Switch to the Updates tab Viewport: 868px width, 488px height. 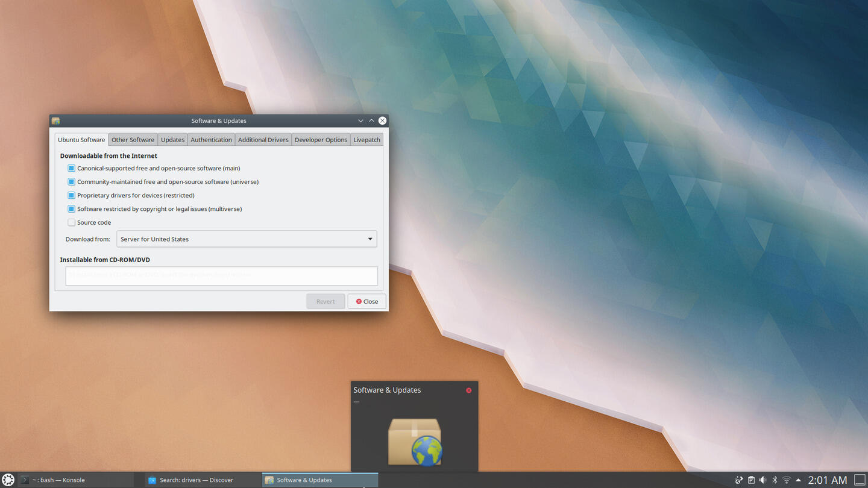click(x=172, y=140)
